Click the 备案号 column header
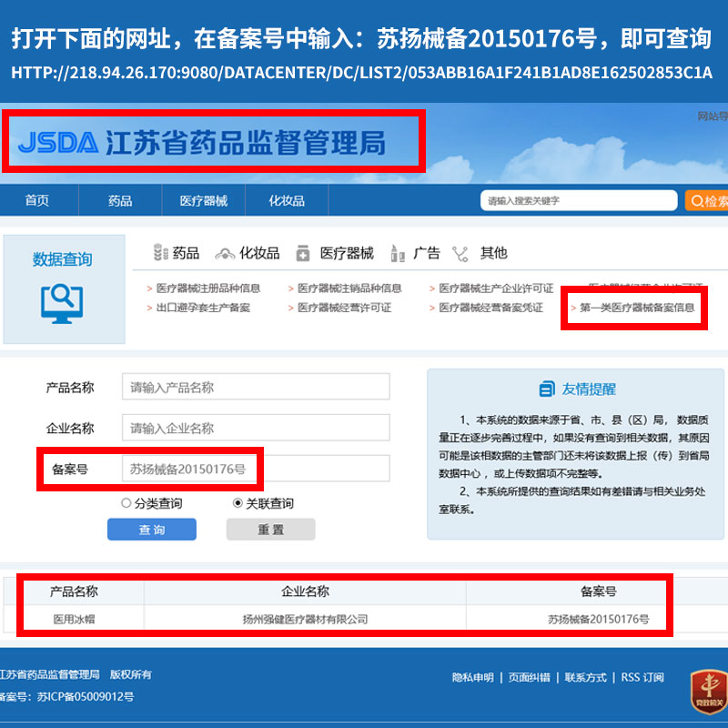This screenshot has width=728, height=728. click(598, 591)
